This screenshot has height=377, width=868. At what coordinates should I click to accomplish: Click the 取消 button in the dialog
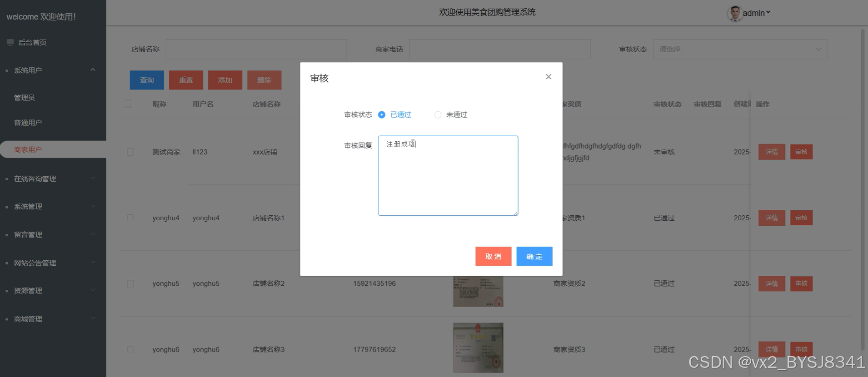coord(494,256)
